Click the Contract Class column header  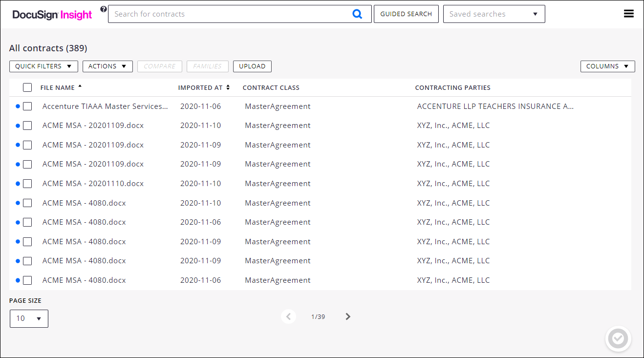pyautogui.click(x=271, y=88)
